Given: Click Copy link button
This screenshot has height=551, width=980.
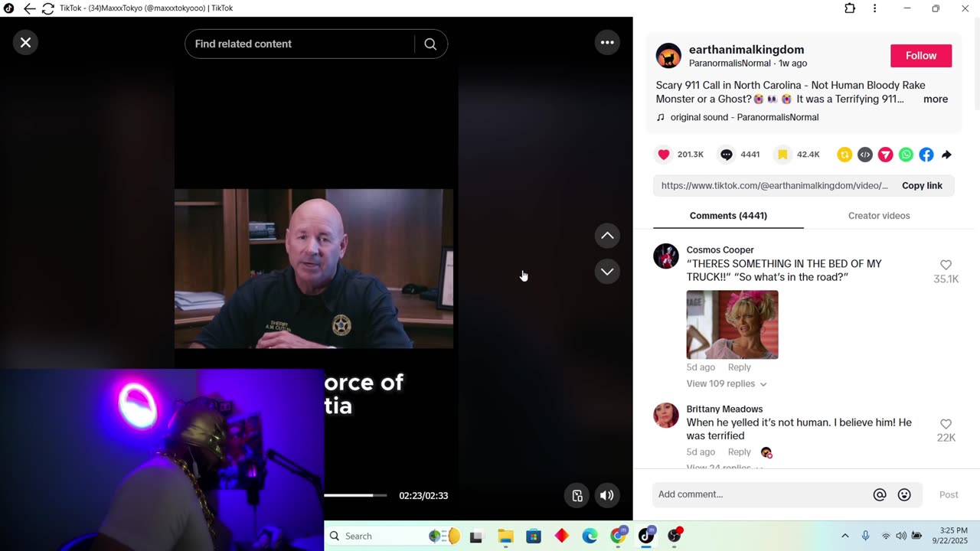Looking at the screenshot, I should click(x=922, y=186).
